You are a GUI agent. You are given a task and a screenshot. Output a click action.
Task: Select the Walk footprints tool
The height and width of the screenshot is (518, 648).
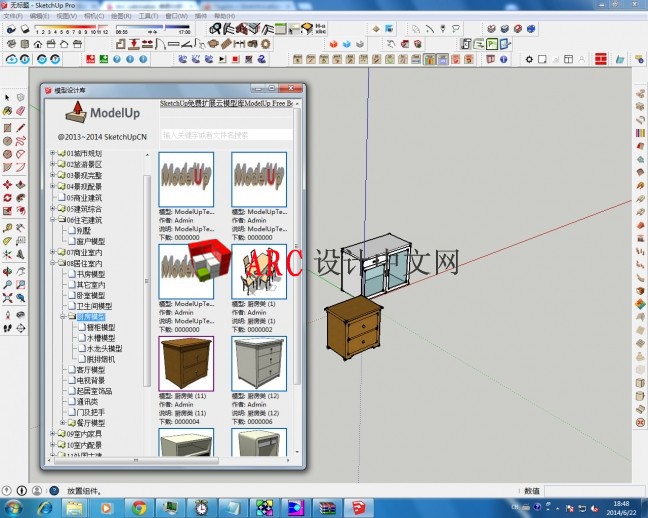tap(7, 328)
